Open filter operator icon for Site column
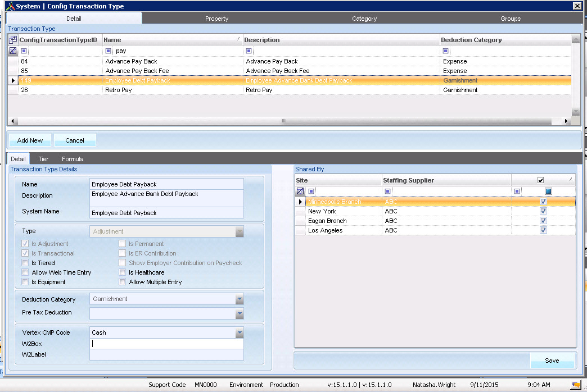Image resolution: width=587 pixels, height=392 pixels. [311, 191]
